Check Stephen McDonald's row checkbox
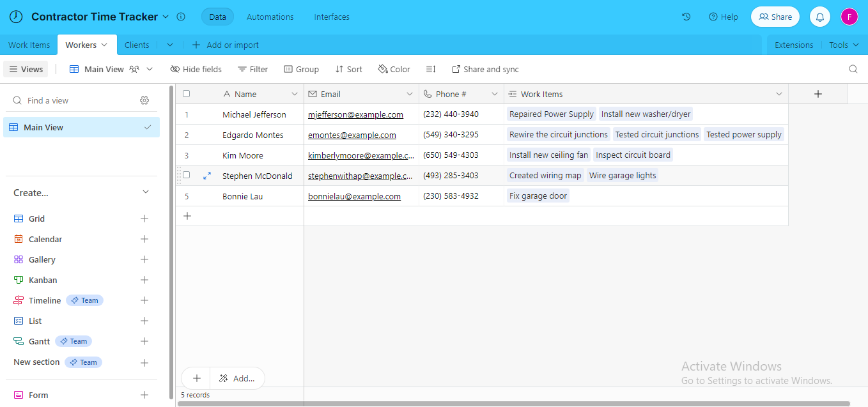The image size is (868, 407). point(186,176)
